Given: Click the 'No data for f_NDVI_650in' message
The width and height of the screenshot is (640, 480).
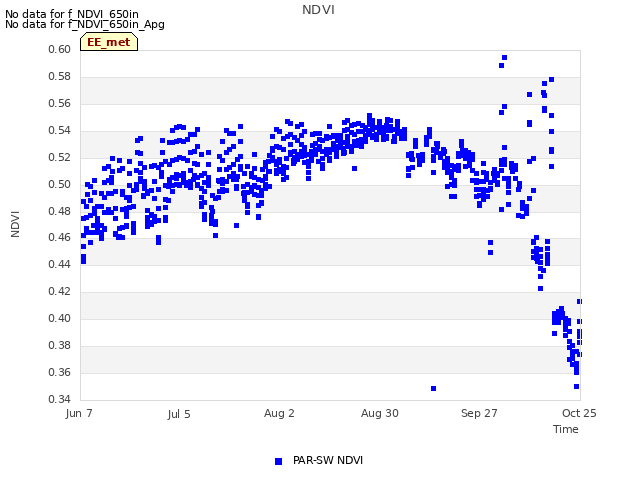Looking at the screenshot, I should pos(72,14).
